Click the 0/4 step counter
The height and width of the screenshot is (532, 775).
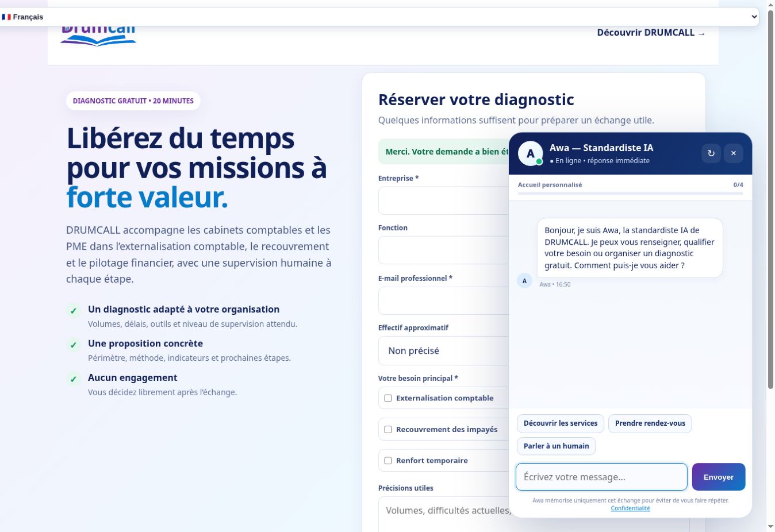[738, 185]
